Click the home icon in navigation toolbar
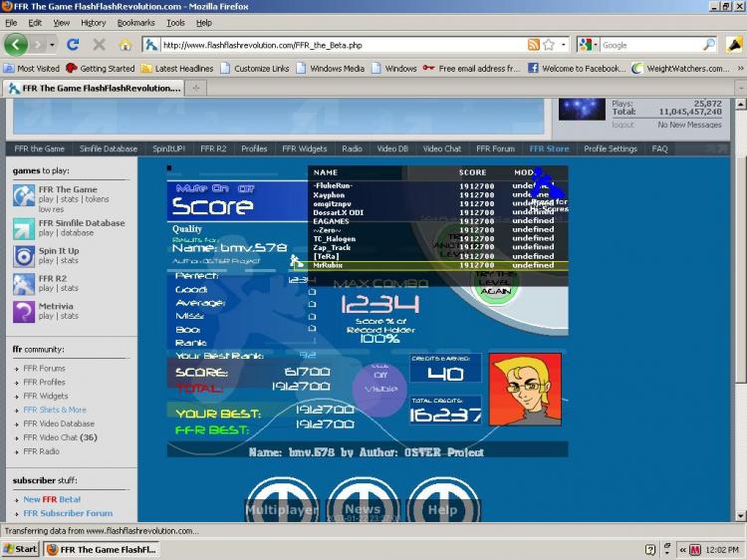Screen dimensions: 747x560 click(124, 45)
